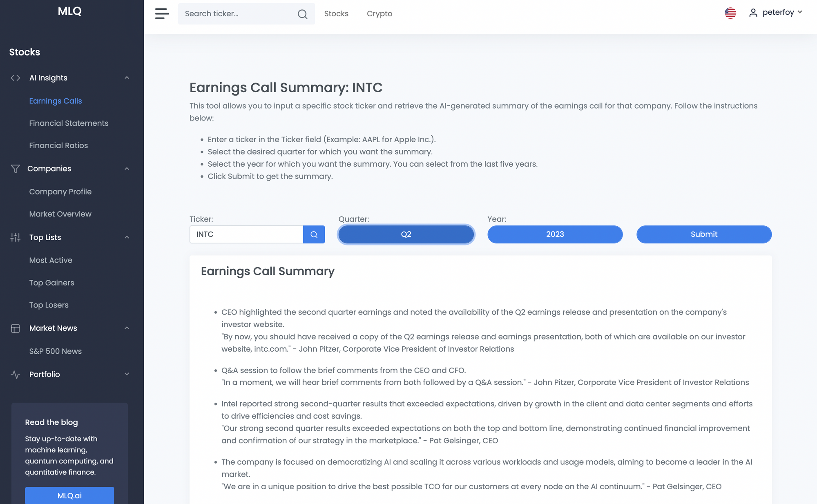Click the Top Lists sliders icon

pos(16,237)
